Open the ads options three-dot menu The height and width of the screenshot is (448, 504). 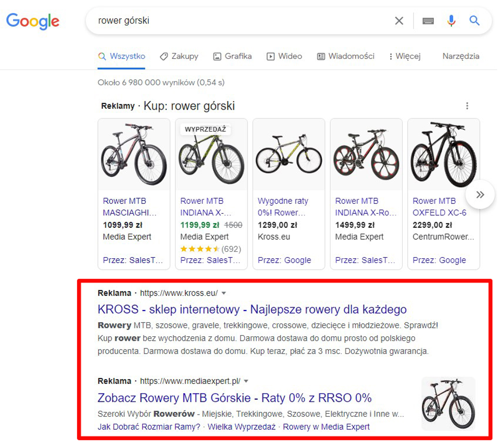pos(467,106)
